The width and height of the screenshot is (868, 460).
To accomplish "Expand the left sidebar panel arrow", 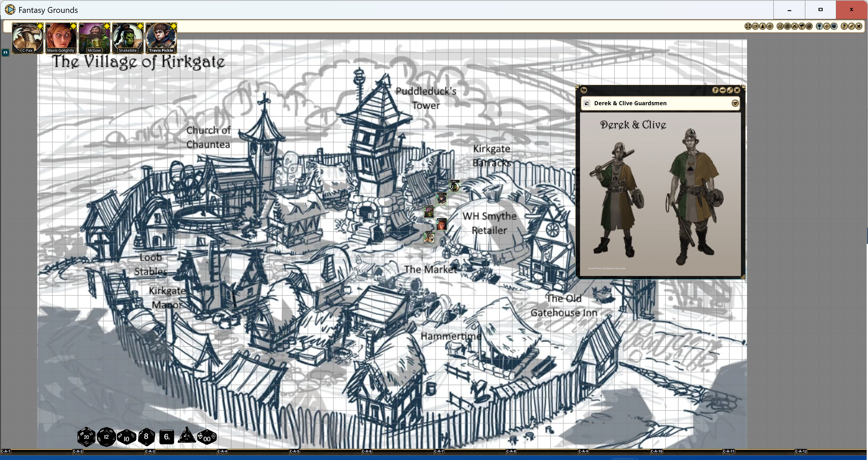I will pos(5,53).
